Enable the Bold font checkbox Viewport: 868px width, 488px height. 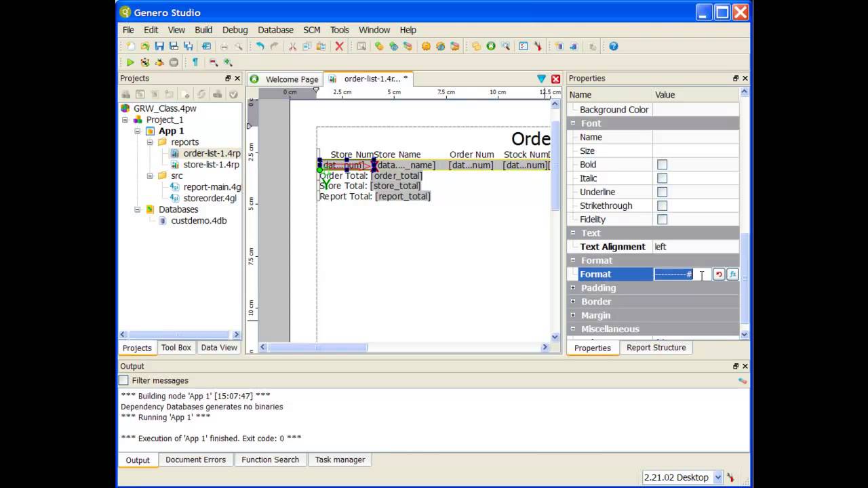point(662,165)
